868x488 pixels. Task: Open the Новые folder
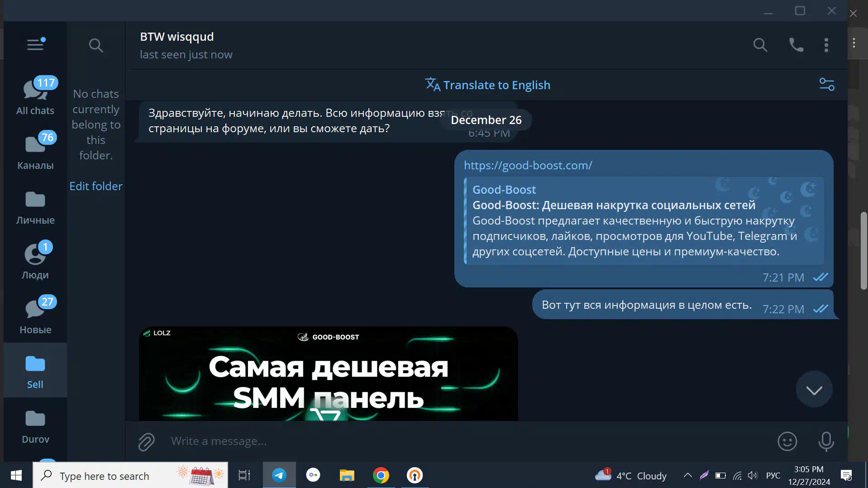(x=35, y=315)
